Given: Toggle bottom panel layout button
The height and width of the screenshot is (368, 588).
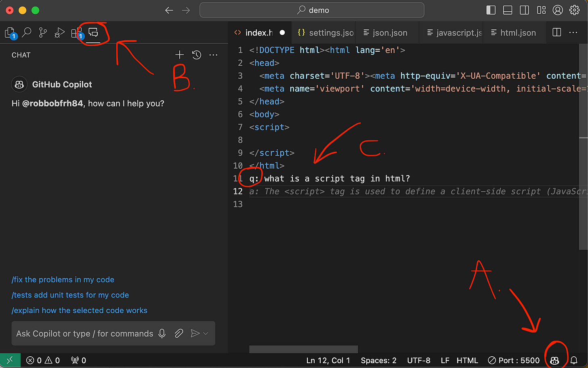Looking at the screenshot, I should [x=508, y=10].
